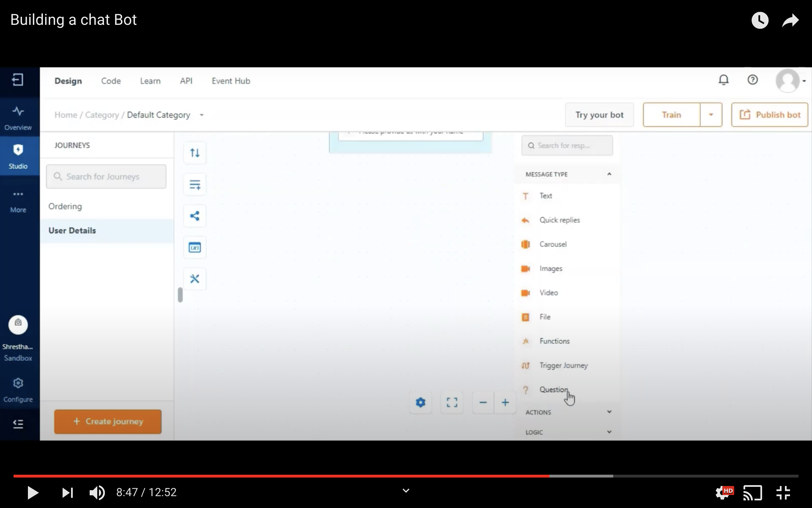This screenshot has width=812, height=508.
Task: Focus the Search for Journeys field
Action: coord(106,176)
